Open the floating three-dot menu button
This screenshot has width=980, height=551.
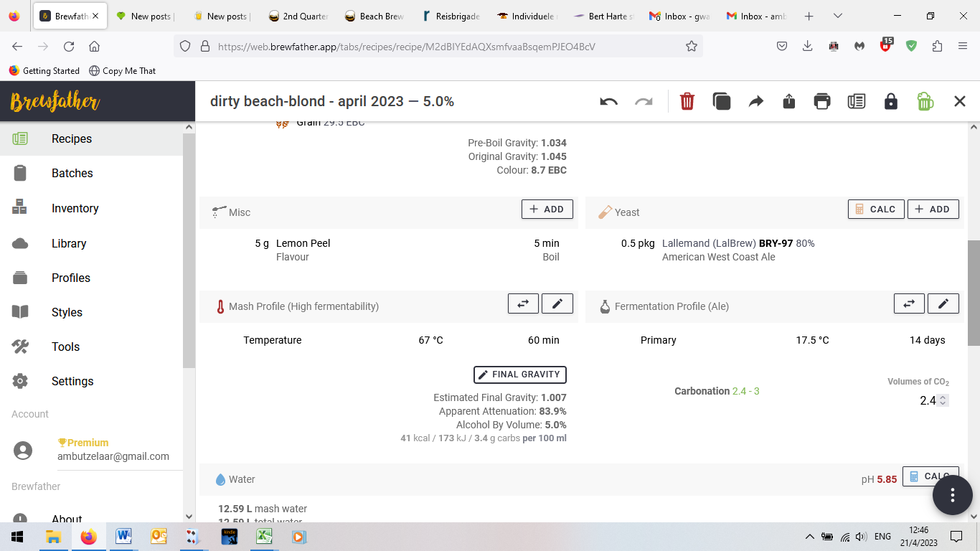tap(952, 495)
